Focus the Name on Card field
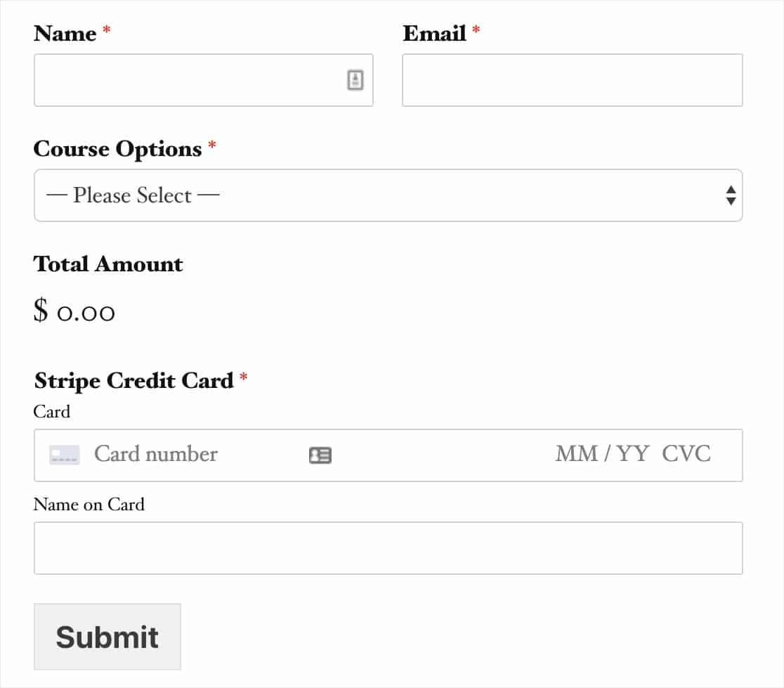The image size is (784, 688). pyautogui.click(x=388, y=548)
